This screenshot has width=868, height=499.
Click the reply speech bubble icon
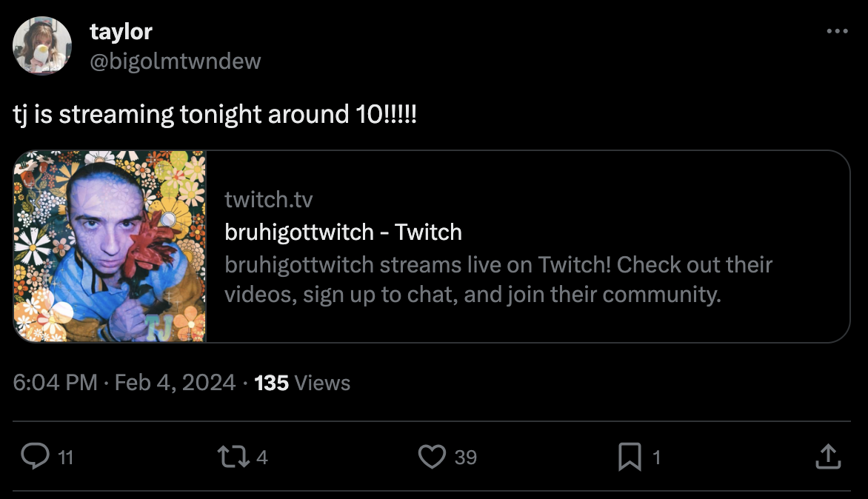[x=35, y=457]
